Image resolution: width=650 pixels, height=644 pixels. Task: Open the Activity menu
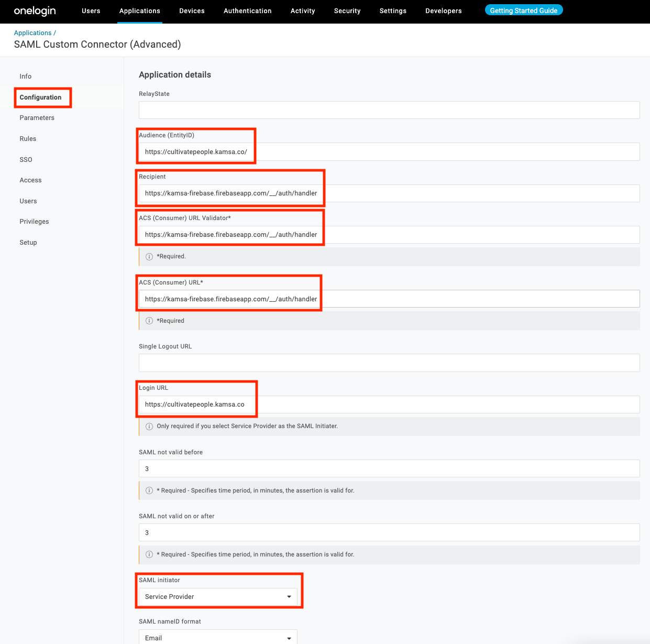[x=303, y=11]
